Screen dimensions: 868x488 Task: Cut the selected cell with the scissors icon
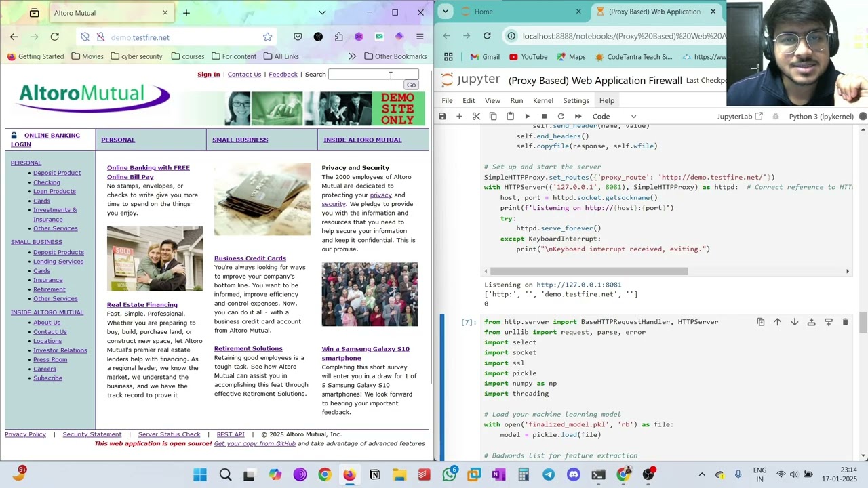coord(476,117)
